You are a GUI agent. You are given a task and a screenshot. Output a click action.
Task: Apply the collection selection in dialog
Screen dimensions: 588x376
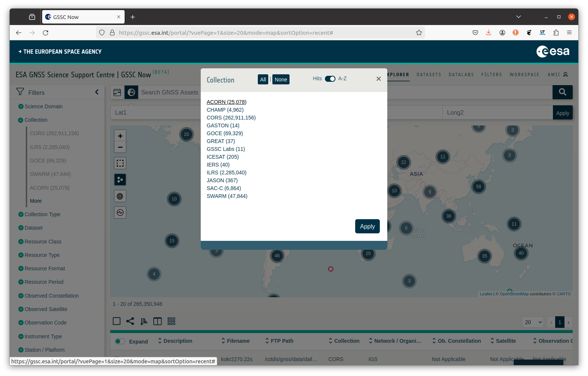[x=367, y=226]
